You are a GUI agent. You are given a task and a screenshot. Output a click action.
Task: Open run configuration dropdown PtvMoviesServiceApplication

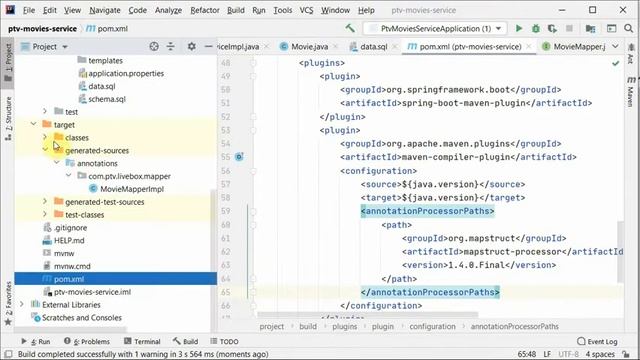435,28
